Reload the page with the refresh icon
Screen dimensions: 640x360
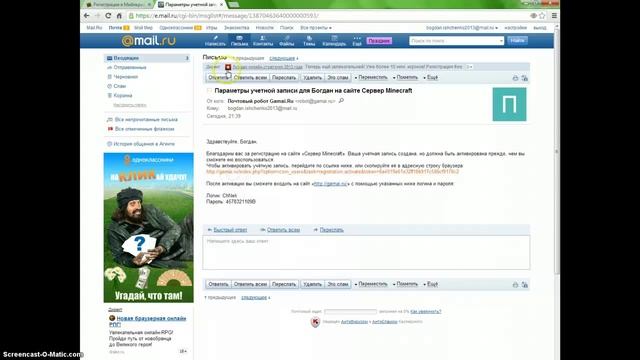click(x=108, y=16)
